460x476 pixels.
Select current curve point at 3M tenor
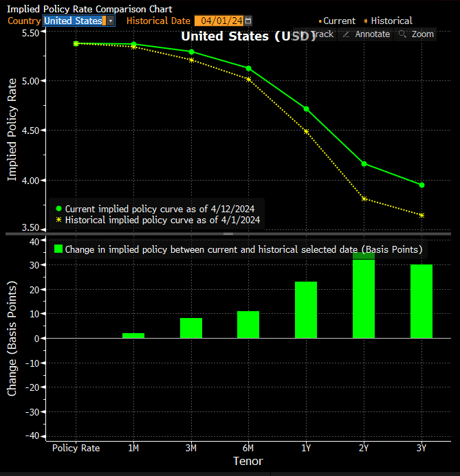[x=191, y=52]
